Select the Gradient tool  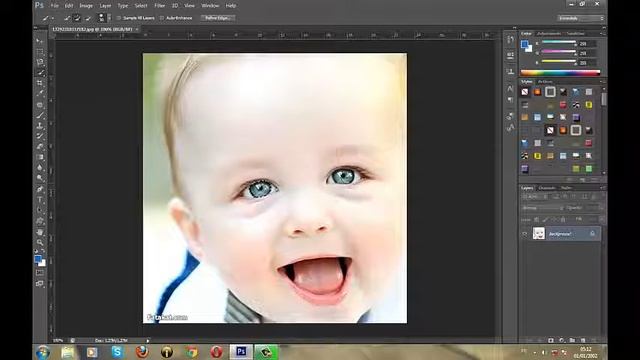[x=40, y=157]
